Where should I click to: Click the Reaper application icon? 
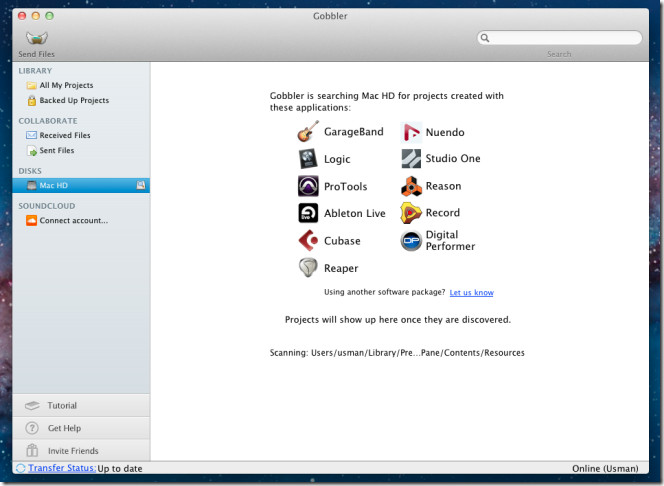tap(308, 268)
